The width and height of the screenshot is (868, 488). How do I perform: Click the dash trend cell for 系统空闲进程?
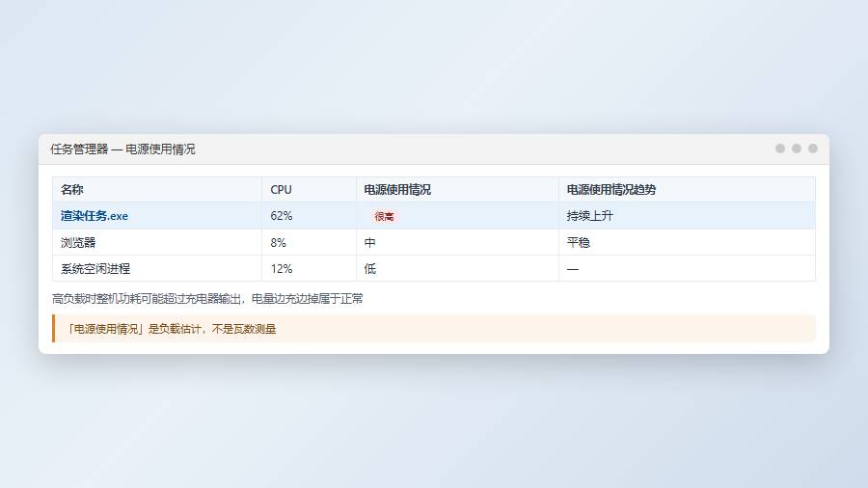(x=687, y=268)
